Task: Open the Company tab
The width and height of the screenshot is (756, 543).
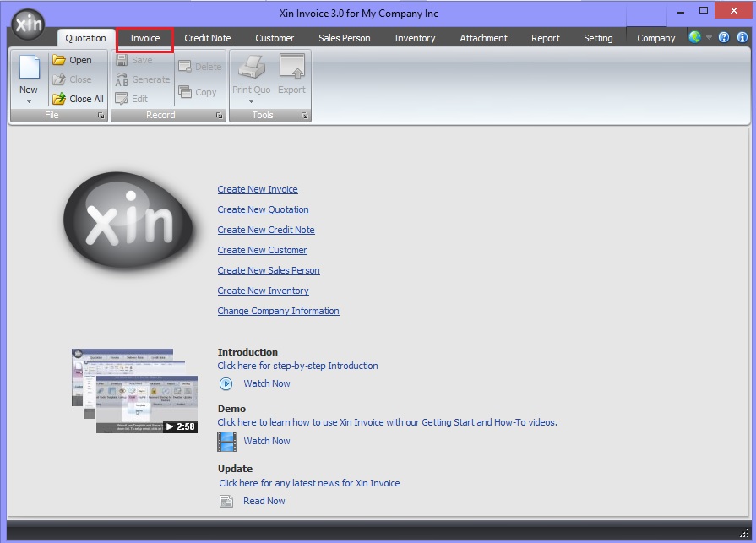Action: [655, 38]
